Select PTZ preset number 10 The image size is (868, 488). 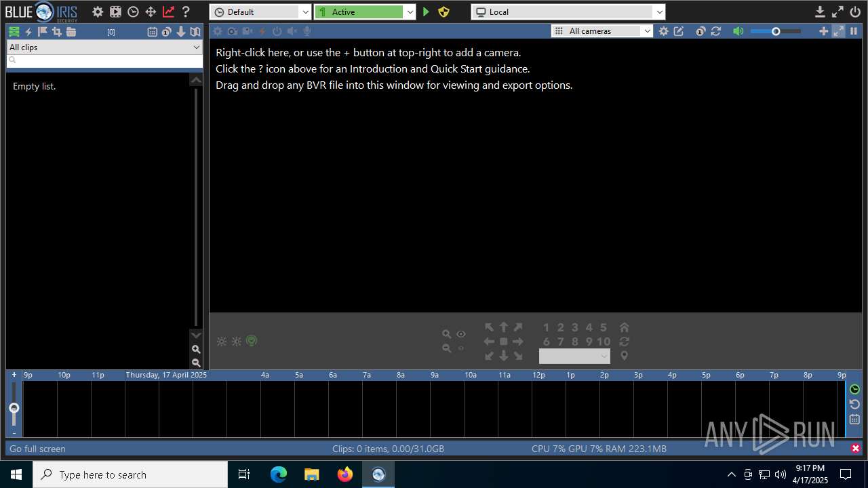tap(604, 342)
